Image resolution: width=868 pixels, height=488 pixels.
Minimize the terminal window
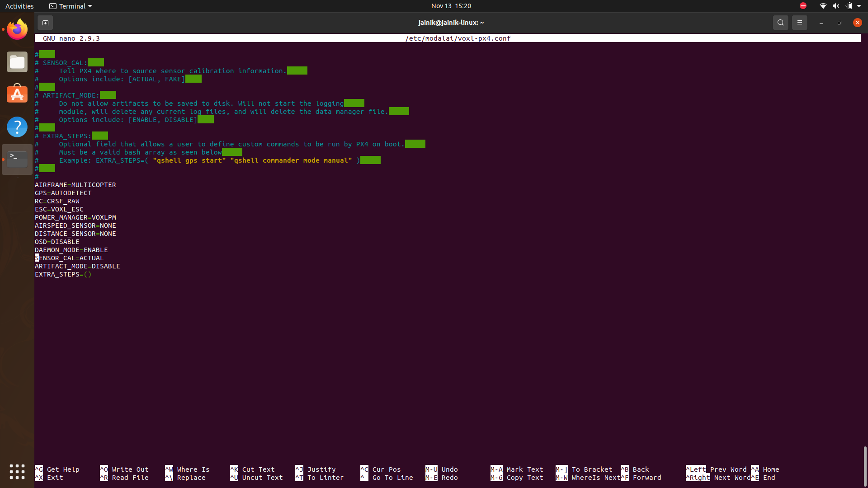tap(821, 23)
